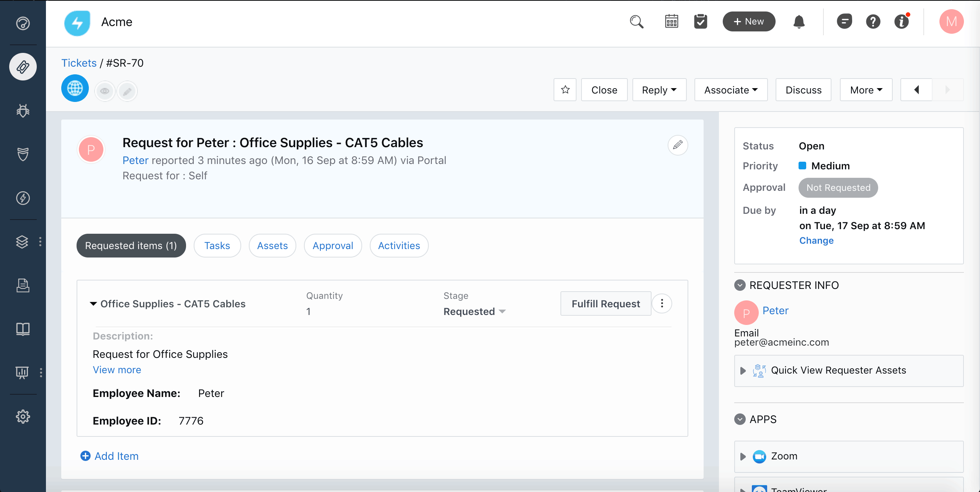980x492 pixels.
Task: Click the global/web icon on ticket
Action: 75,90
